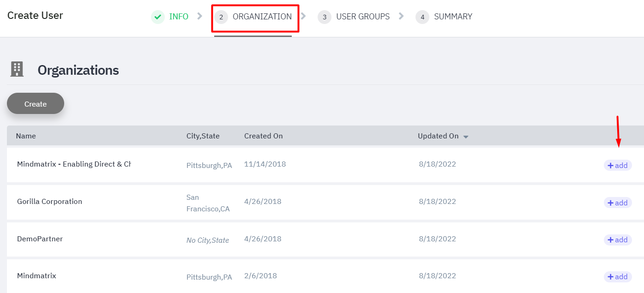Sort by the Updated On column header

[438, 136]
